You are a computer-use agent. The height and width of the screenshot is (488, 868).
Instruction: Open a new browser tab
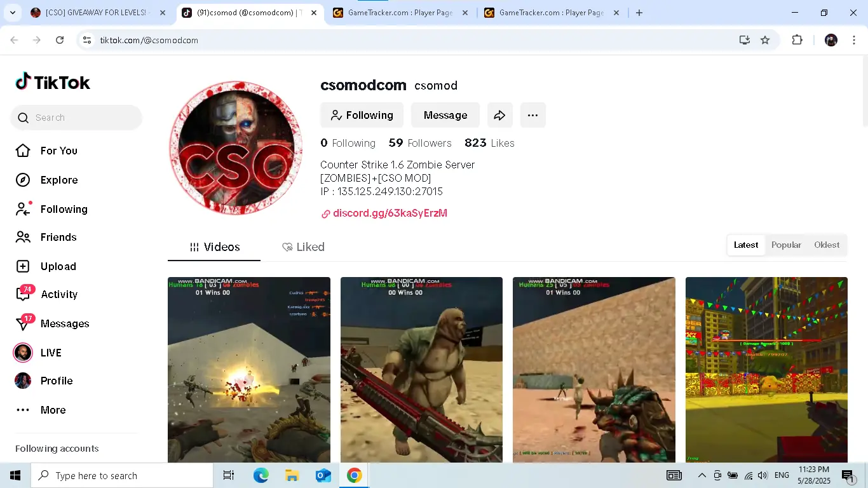(x=639, y=13)
